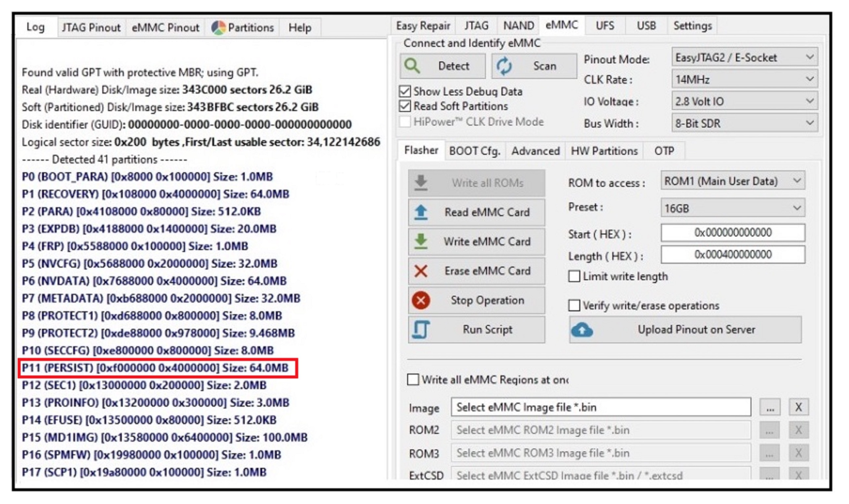
Task: Open the Pinout Mode dropdown
Action: [744, 57]
